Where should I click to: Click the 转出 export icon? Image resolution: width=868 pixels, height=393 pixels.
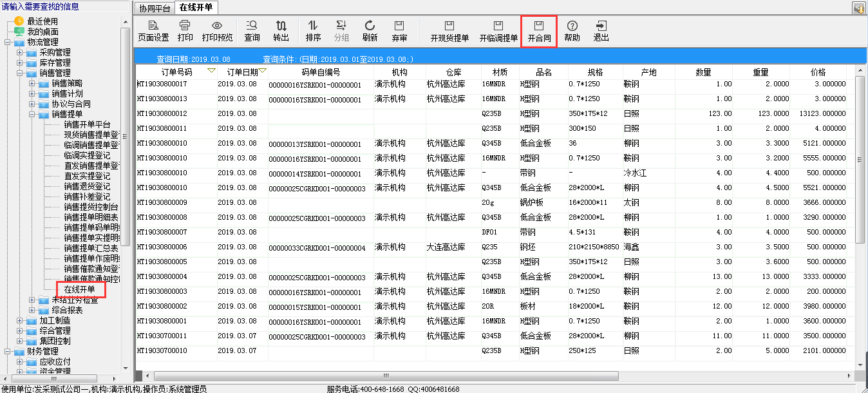[281, 31]
